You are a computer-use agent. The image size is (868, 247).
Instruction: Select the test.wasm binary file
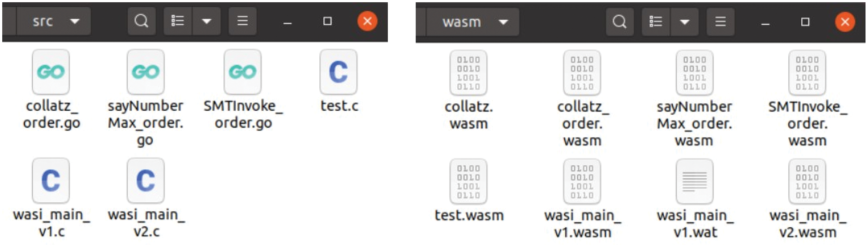pyautogui.click(x=468, y=182)
